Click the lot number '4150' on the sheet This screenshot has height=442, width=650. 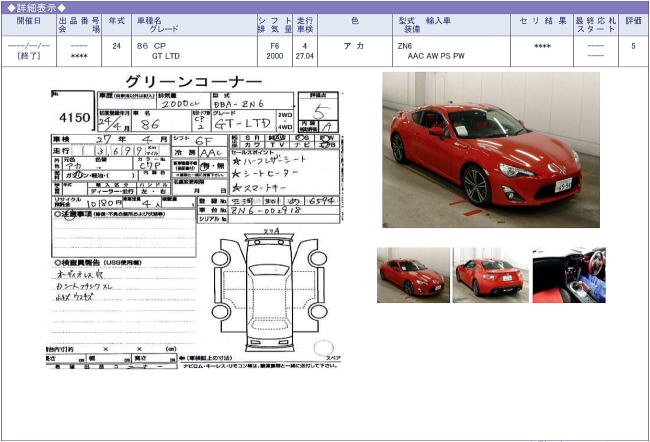(x=75, y=118)
